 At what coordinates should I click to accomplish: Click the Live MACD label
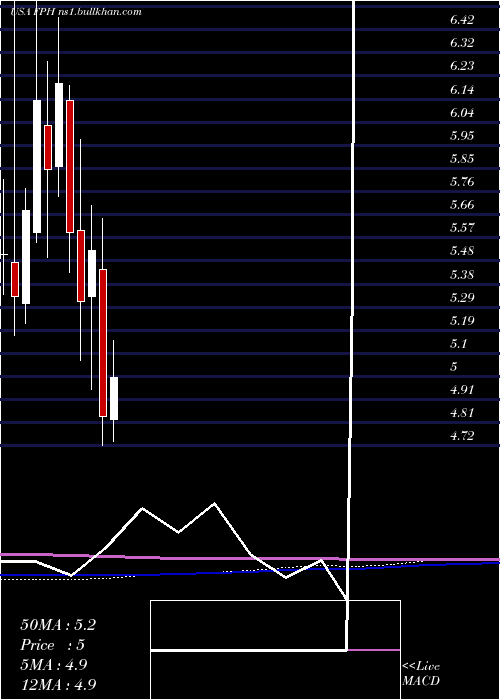(421, 674)
